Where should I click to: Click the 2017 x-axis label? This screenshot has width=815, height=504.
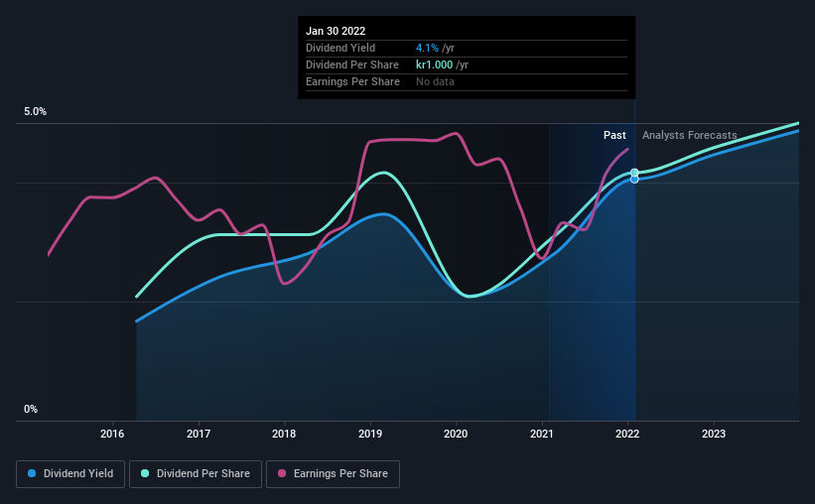pos(199,434)
